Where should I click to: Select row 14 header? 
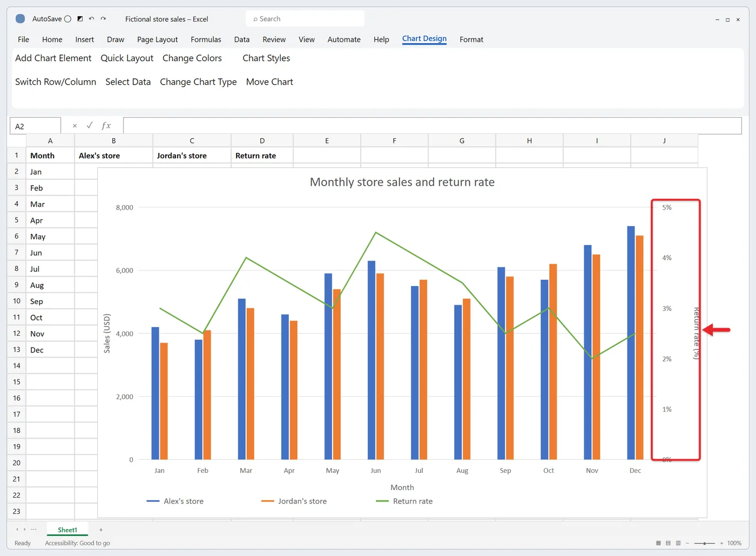tap(17, 365)
